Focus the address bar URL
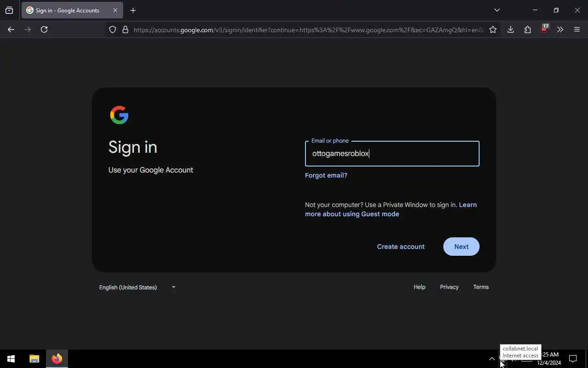This screenshot has width=588, height=368. [308, 30]
